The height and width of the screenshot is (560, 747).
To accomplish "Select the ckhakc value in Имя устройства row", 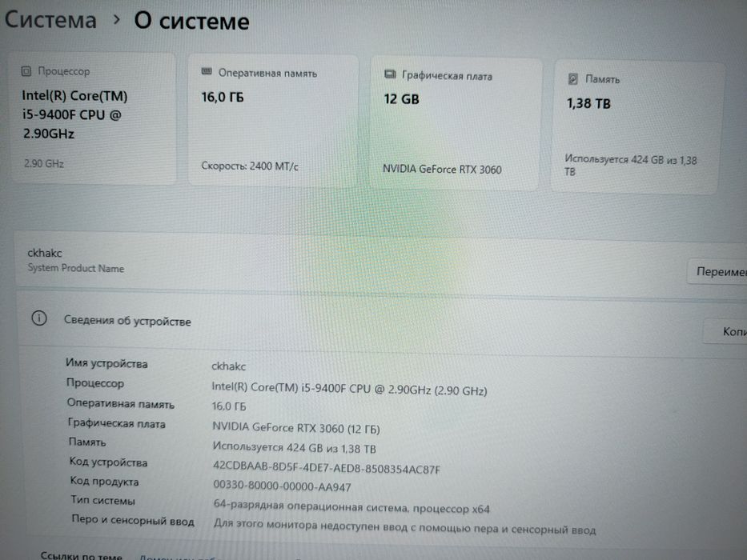I will 229,366.
